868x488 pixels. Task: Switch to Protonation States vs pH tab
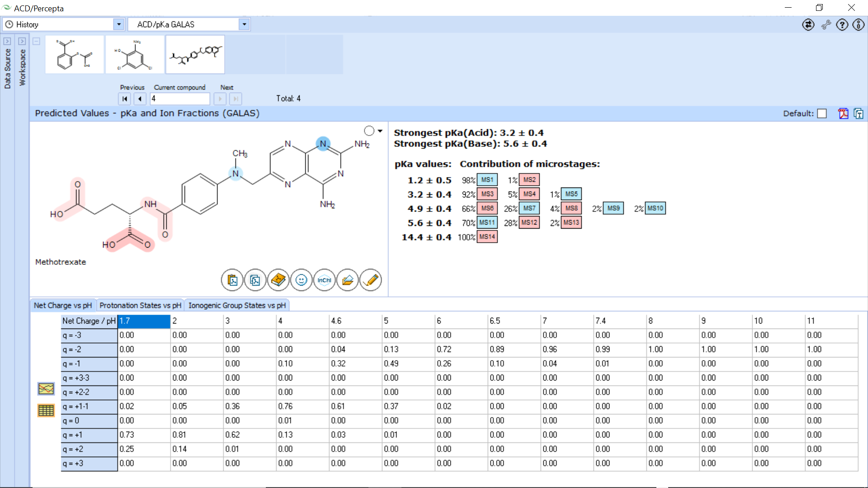tap(140, 305)
